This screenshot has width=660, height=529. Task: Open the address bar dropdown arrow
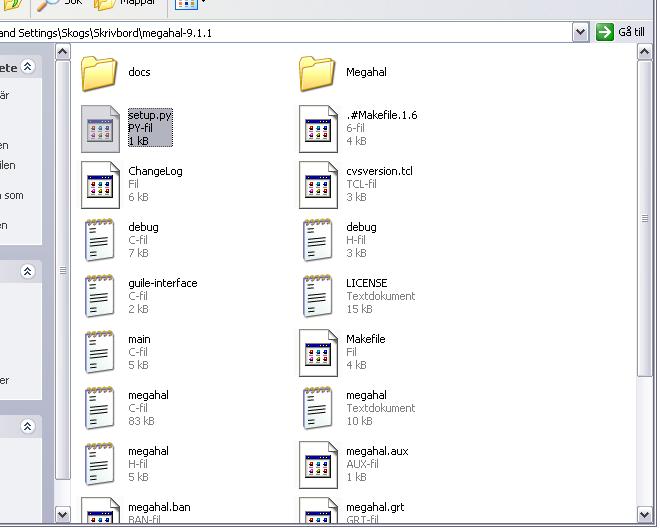[x=580, y=32]
